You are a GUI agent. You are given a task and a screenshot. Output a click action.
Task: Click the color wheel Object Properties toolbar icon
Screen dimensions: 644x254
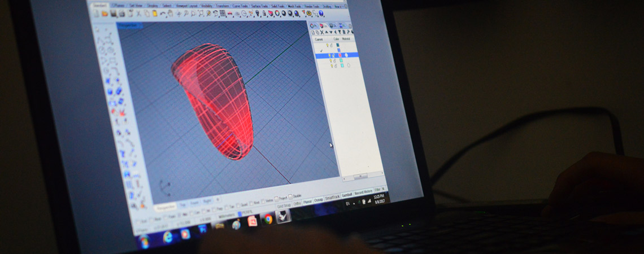click(x=277, y=13)
